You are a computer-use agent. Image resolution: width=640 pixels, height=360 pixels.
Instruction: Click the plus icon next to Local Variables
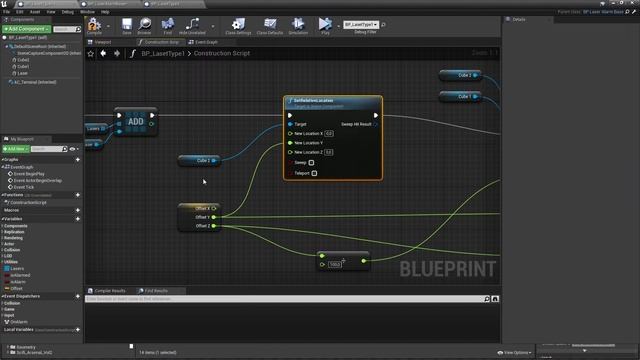point(78,330)
